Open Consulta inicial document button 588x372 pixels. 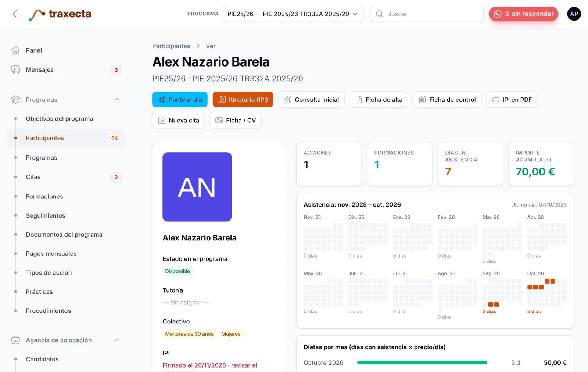pos(311,100)
